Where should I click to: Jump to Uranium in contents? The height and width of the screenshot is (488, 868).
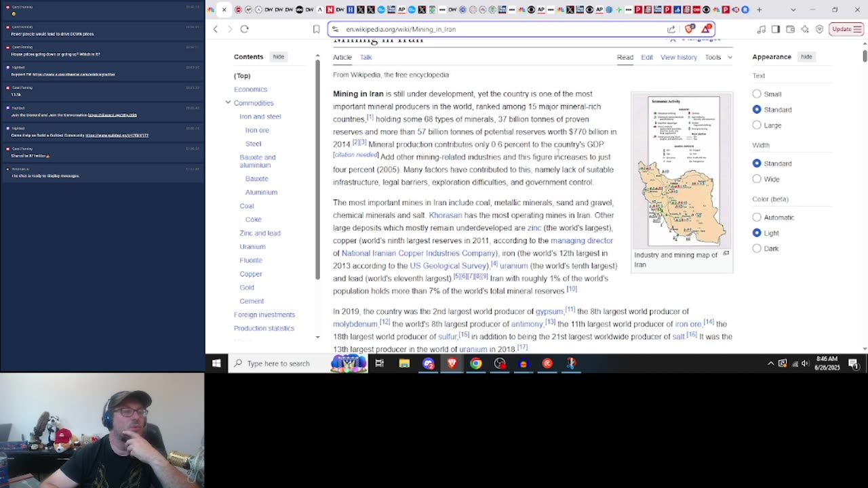click(x=252, y=247)
